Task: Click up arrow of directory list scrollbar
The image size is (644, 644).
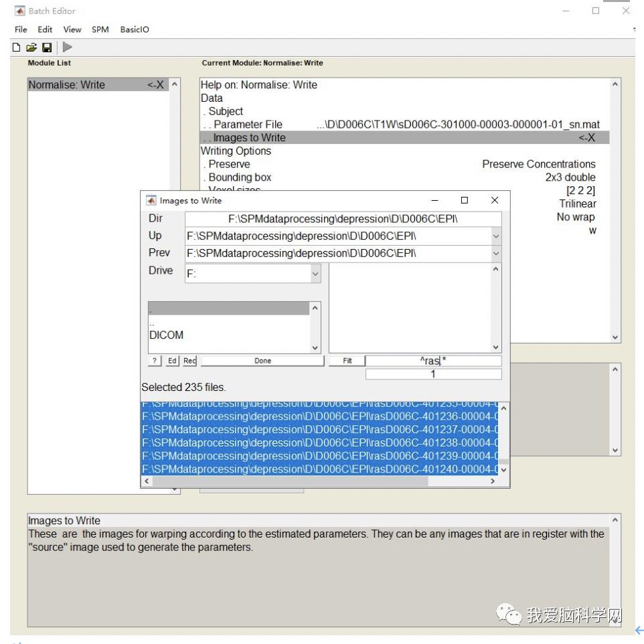Action: (315, 308)
